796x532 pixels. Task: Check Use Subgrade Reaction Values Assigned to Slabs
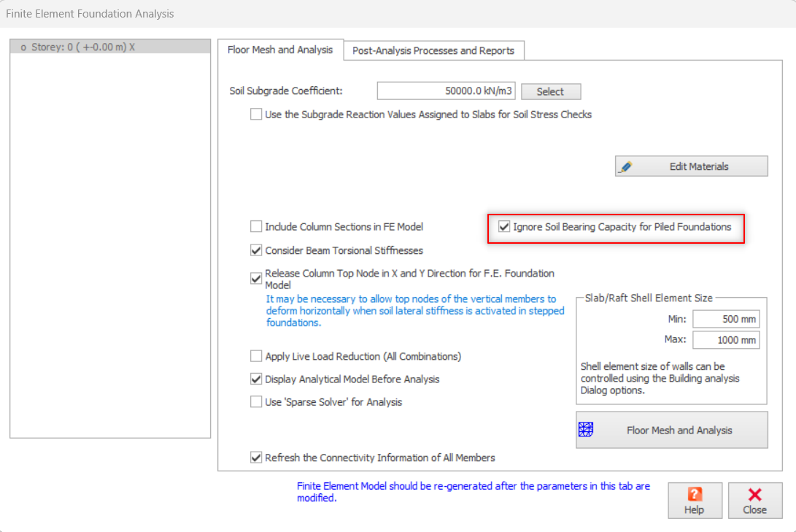click(256, 114)
